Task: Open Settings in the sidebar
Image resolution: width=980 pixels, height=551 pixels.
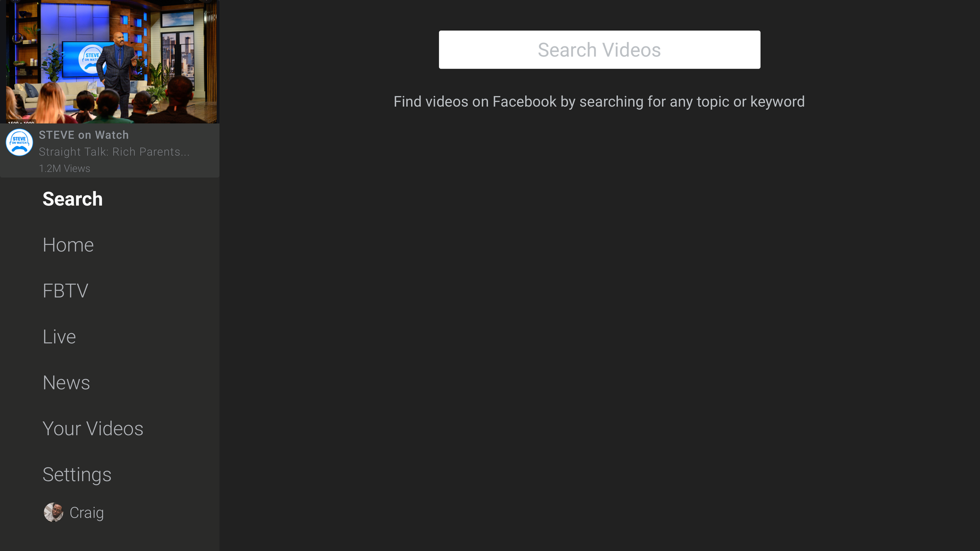Action: [x=77, y=475]
